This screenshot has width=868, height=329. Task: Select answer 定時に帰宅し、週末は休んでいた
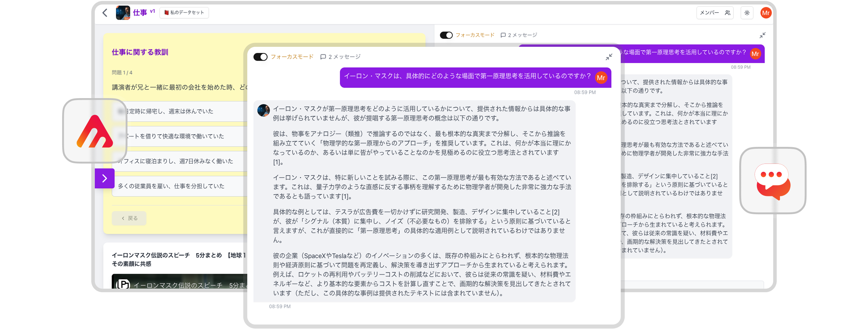[x=180, y=111]
